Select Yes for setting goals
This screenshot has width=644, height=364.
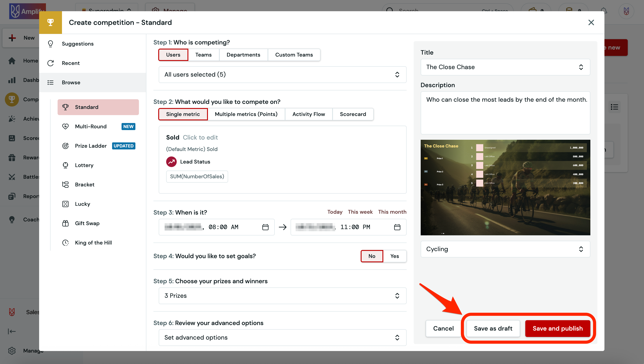pos(395,256)
